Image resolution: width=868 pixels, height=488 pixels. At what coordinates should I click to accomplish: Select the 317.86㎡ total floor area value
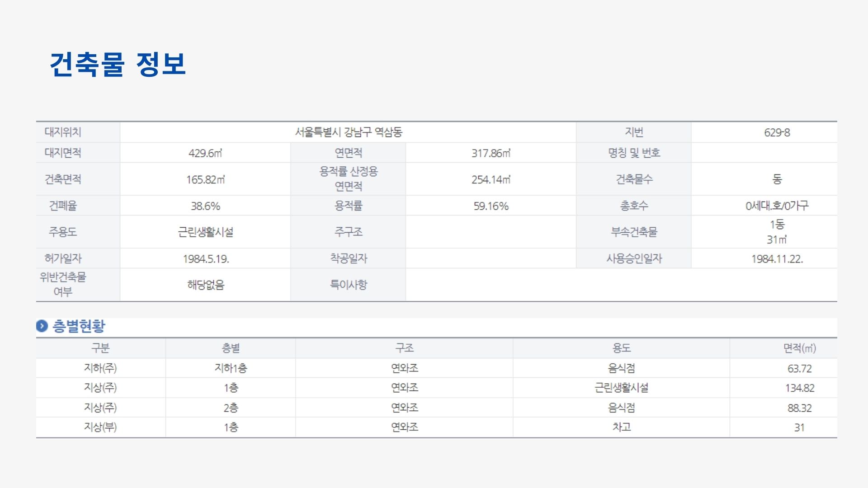point(491,153)
